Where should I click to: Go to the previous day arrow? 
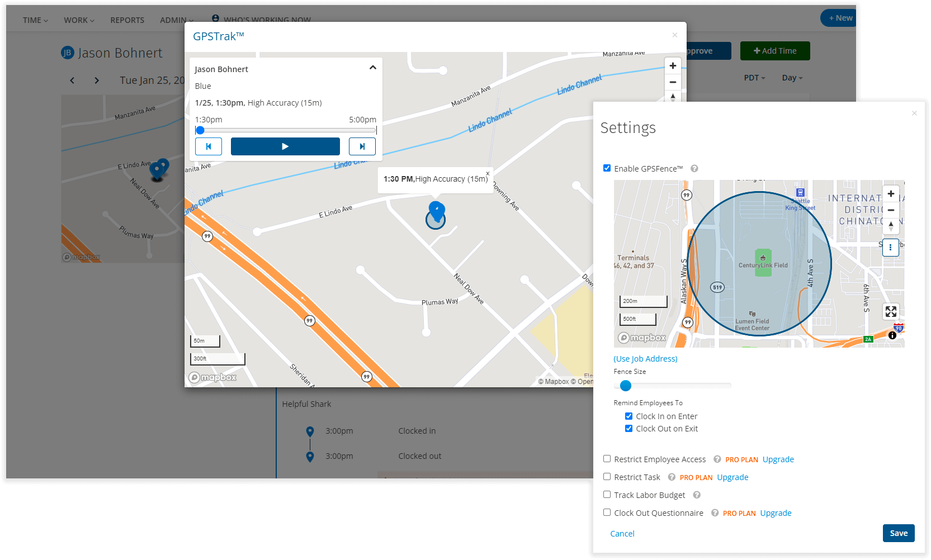point(72,80)
